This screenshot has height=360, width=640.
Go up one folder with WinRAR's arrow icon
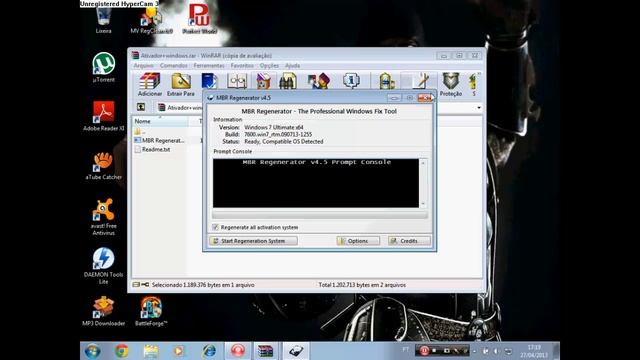click(141, 107)
